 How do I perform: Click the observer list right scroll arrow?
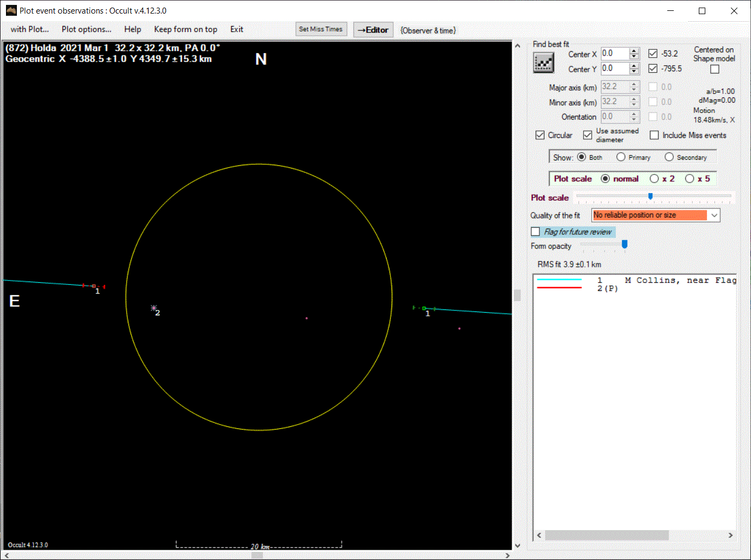pyautogui.click(x=730, y=535)
